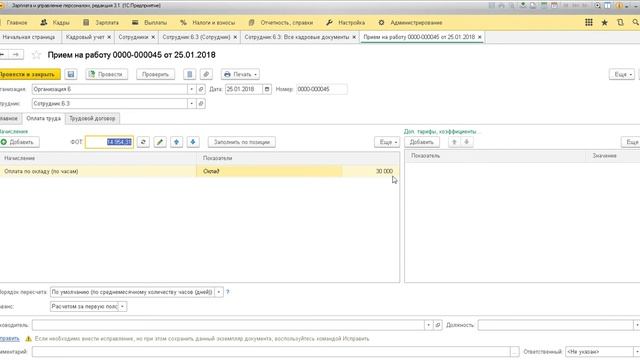Open the Руководитель field link icon
The image size is (640, 360).
[438, 325]
